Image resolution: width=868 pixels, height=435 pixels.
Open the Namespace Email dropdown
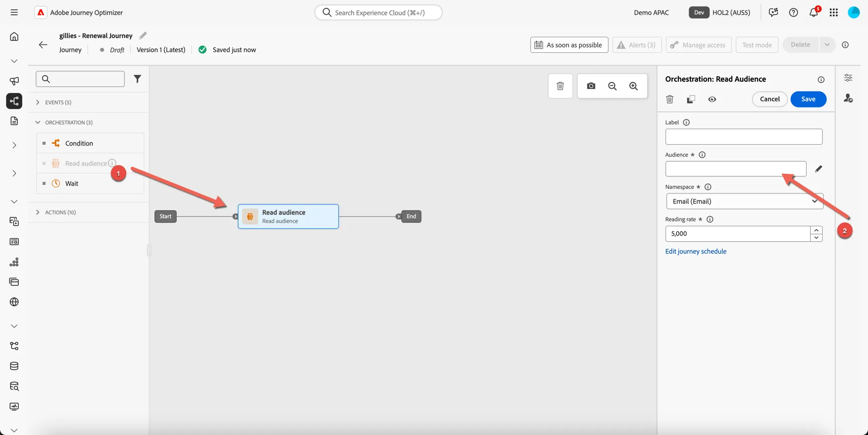click(x=744, y=201)
